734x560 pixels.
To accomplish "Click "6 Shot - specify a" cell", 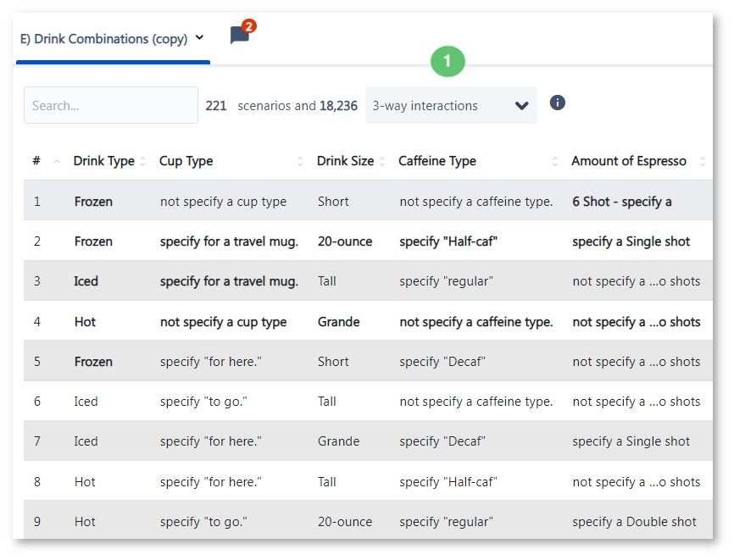I will point(621,202).
